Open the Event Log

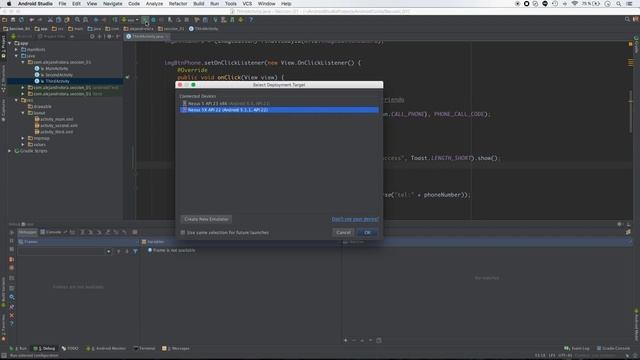pos(577,349)
